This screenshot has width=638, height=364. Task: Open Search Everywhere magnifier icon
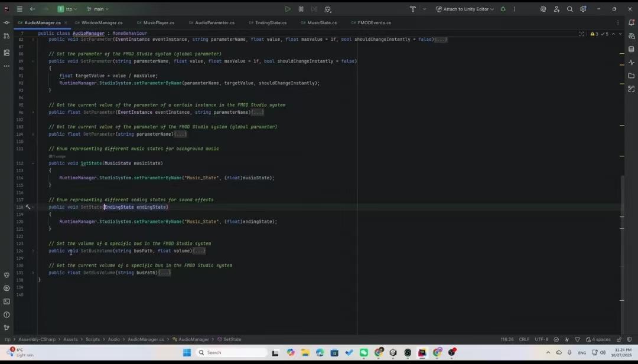click(570, 9)
